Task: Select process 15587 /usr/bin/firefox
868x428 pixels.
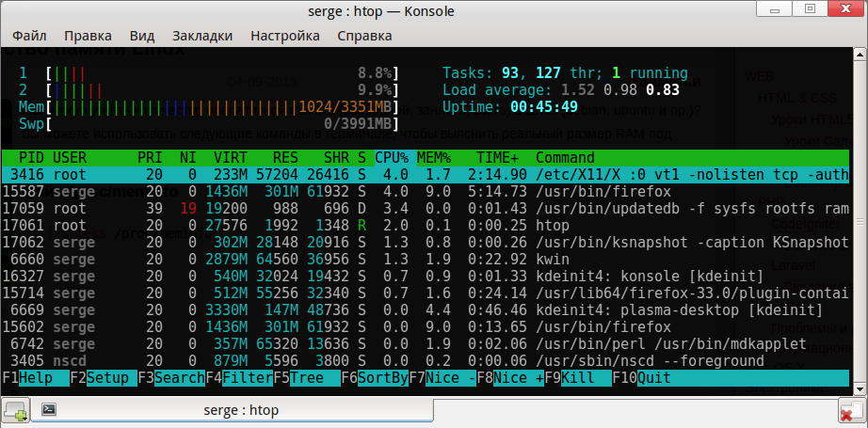Action: pyautogui.click(x=426, y=192)
